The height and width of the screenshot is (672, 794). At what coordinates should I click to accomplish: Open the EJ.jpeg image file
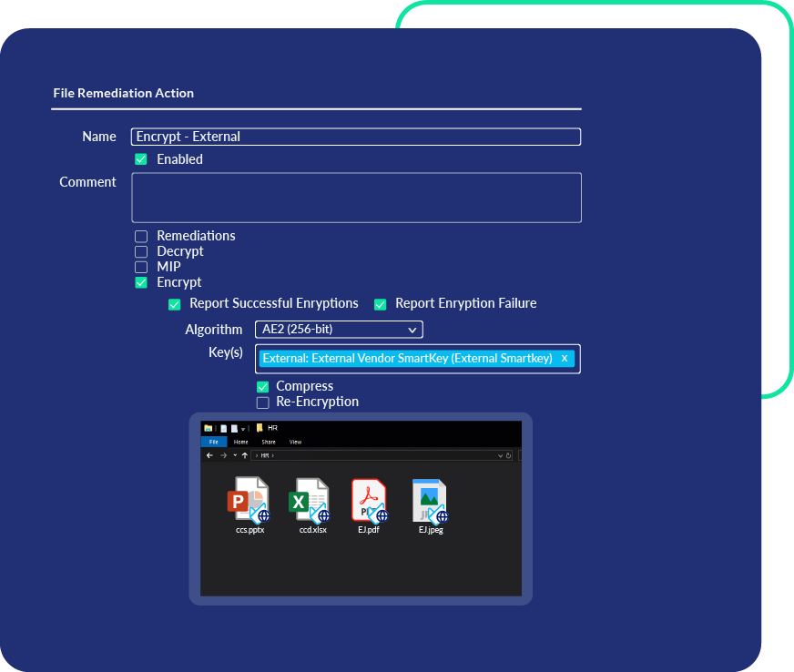point(429,501)
